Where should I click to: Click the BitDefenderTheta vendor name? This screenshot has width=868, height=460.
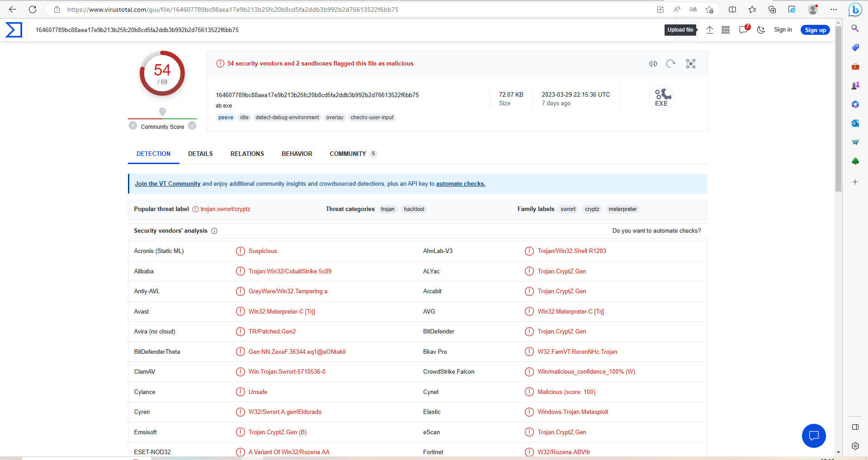point(157,352)
